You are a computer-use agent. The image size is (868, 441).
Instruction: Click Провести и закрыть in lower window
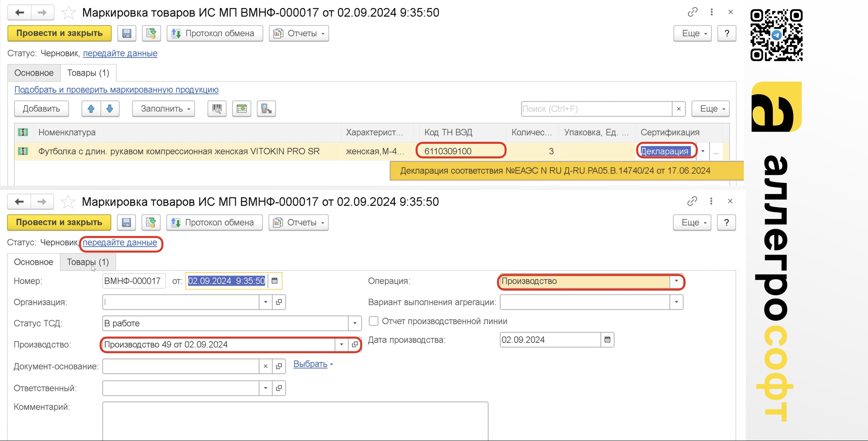(x=59, y=222)
